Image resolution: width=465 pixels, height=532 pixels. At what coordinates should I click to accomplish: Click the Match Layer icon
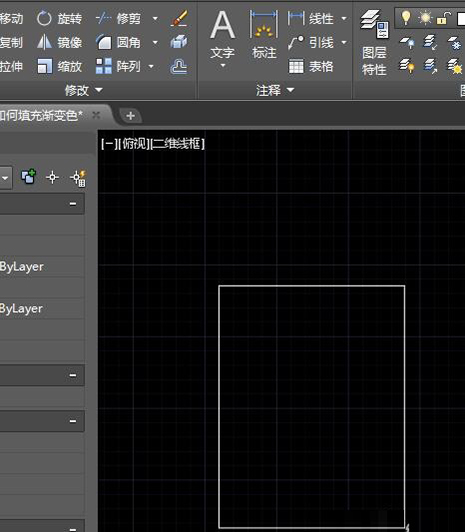[x=430, y=43]
